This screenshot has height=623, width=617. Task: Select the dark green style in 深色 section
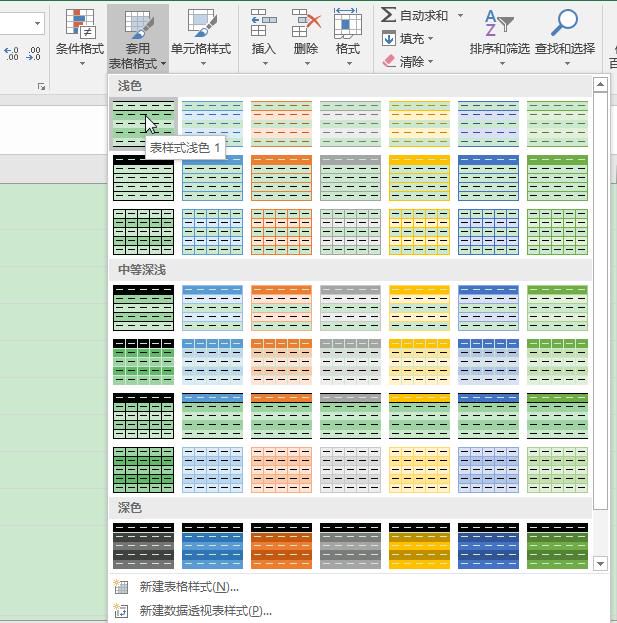557,546
